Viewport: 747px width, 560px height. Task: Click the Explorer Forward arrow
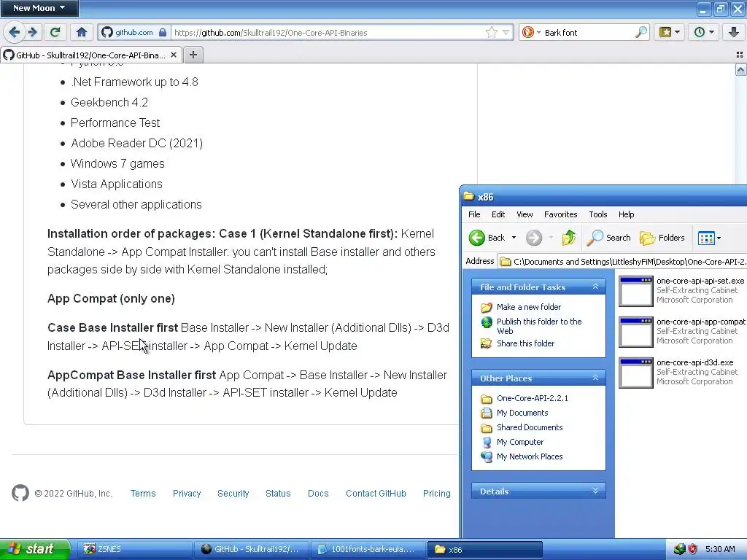point(534,238)
